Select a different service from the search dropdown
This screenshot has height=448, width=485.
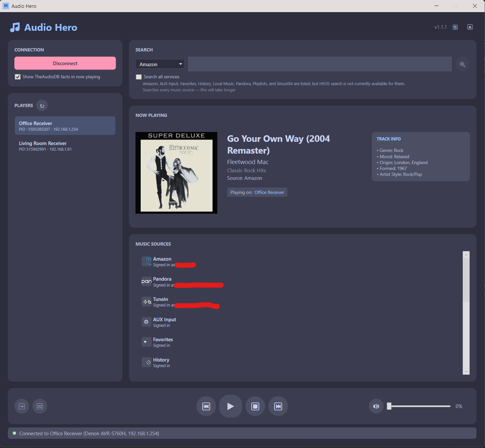[x=160, y=64]
